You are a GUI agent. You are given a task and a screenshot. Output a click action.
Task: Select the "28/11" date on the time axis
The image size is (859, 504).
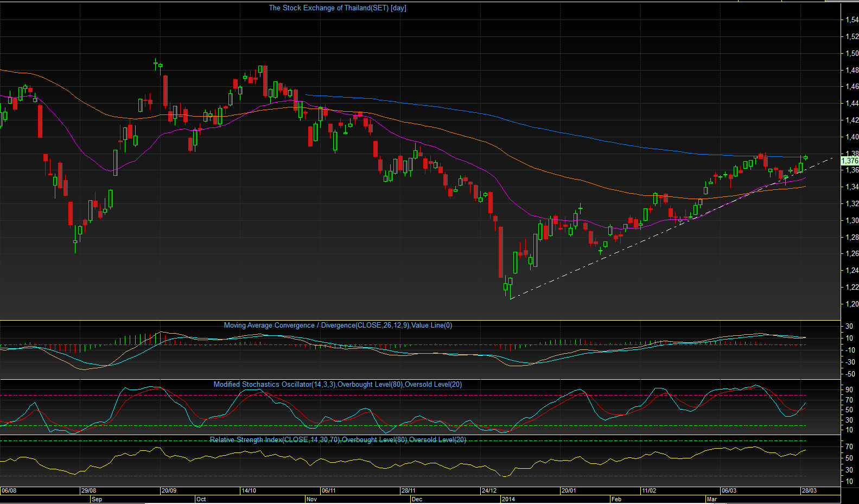coord(408,490)
